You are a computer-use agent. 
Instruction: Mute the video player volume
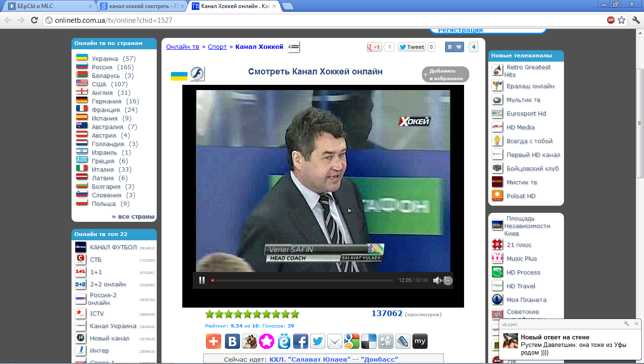pyautogui.click(x=438, y=281)
